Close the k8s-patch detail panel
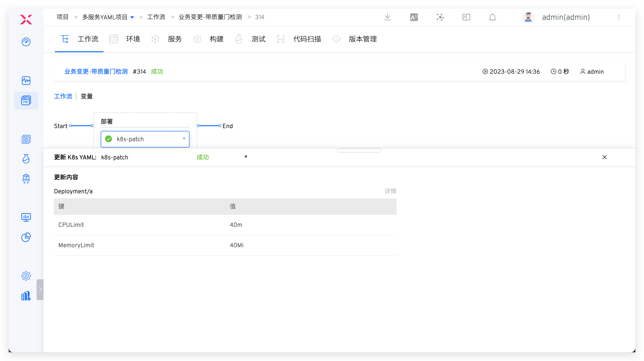Image resolution: width=644 pixels, height=361 pixels. tap(604, 157)
